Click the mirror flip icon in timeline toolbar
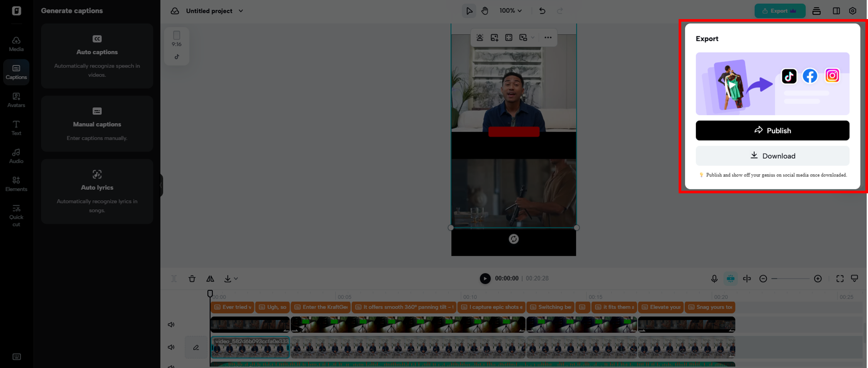The width and height of the screenshot is (868, 368). coord(210,279)
